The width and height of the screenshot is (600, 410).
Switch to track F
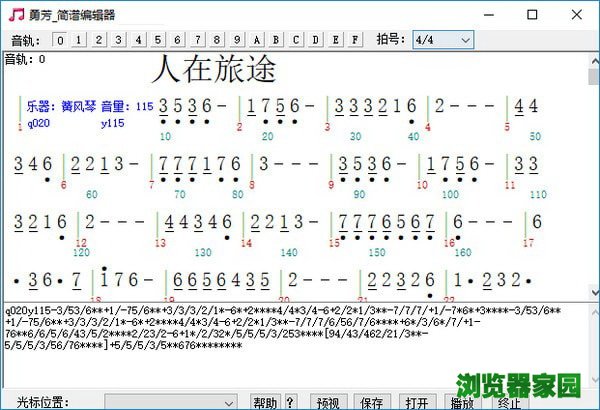coord(356,40)
